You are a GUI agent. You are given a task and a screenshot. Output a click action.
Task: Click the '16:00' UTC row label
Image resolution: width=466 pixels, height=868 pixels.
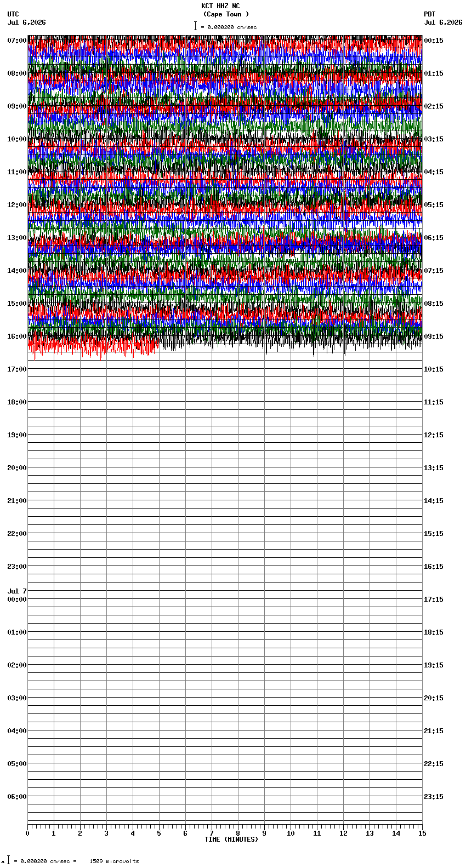click(17, 336)
